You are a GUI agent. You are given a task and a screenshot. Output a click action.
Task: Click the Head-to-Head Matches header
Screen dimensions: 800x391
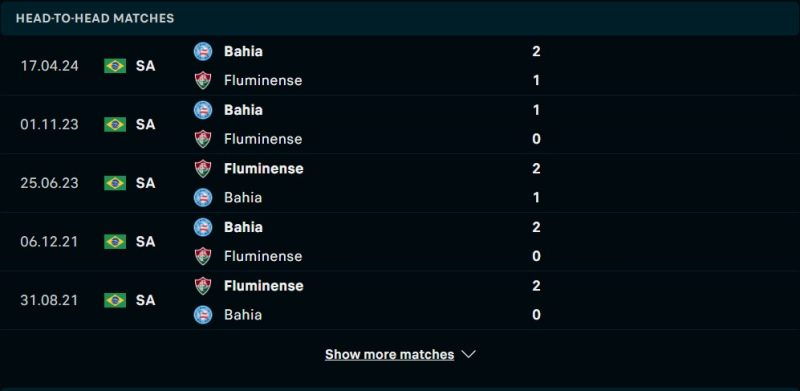point(95,18)
